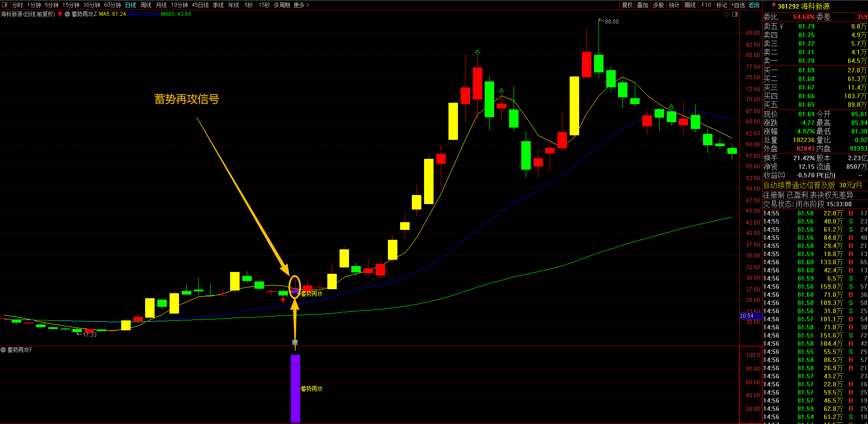
Task: Click the 买五 price 81.65
Action: click(x=807, y=105)
